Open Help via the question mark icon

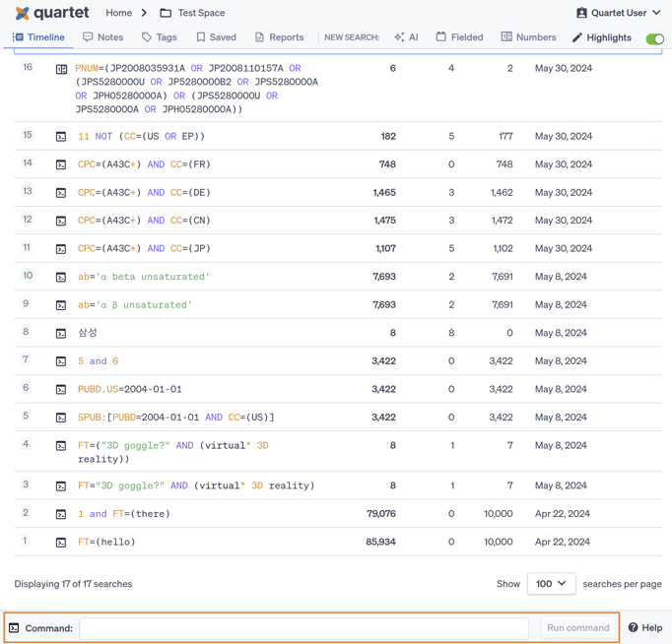tap(634, 627)
